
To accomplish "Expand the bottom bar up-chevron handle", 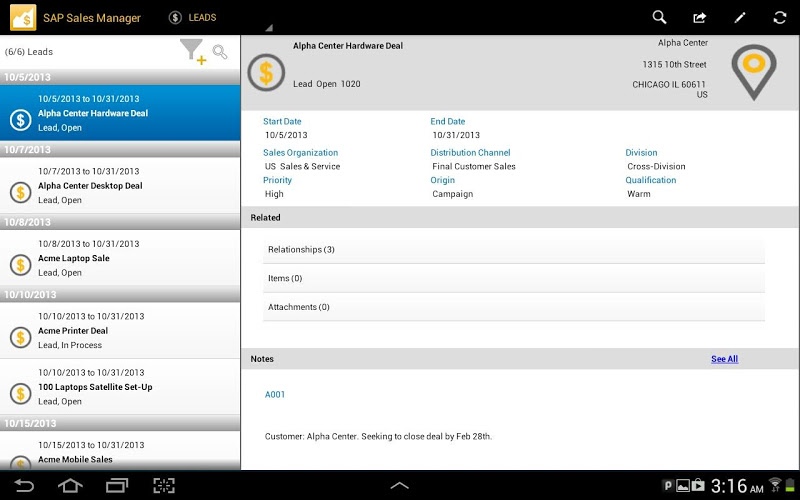I will [399, 486].
